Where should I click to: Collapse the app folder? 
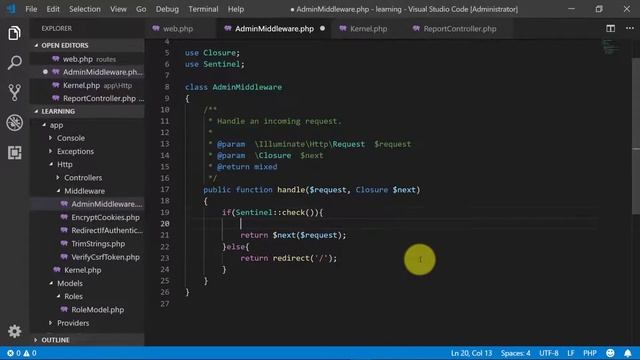(x=87, y=125)
